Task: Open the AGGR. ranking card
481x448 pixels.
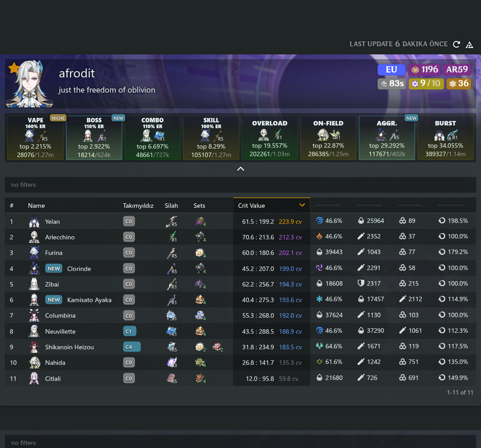Action: coord(387,137)
